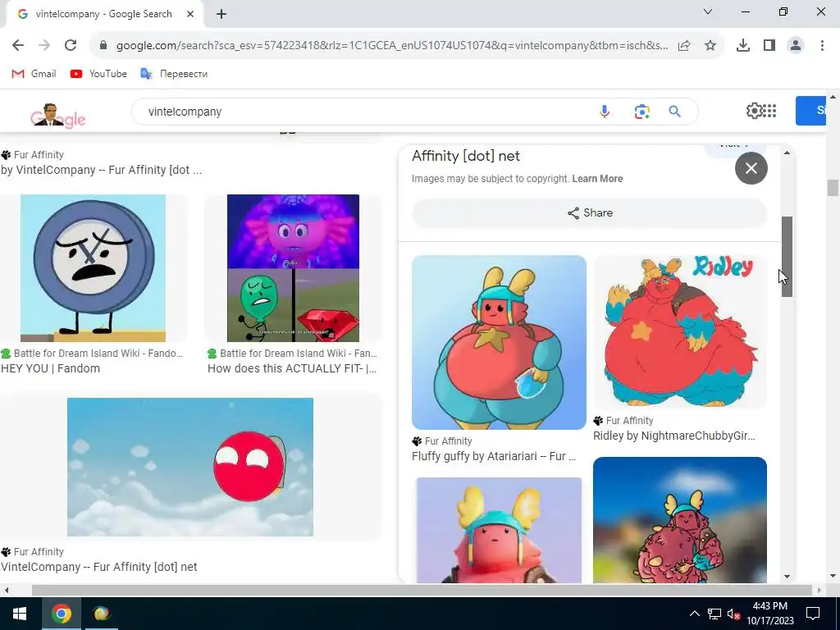Click the browser forward arrow
Viewport: 840px width, 630px height.
[44, 46]
